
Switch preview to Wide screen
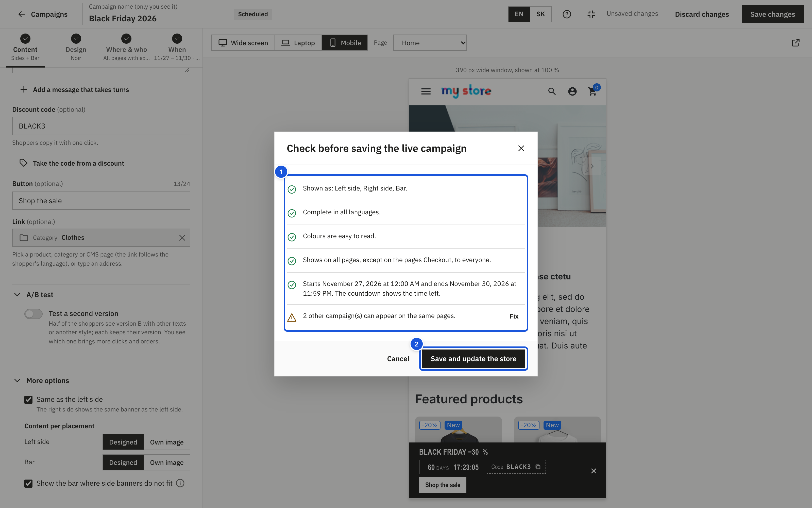tap(243, 43)
